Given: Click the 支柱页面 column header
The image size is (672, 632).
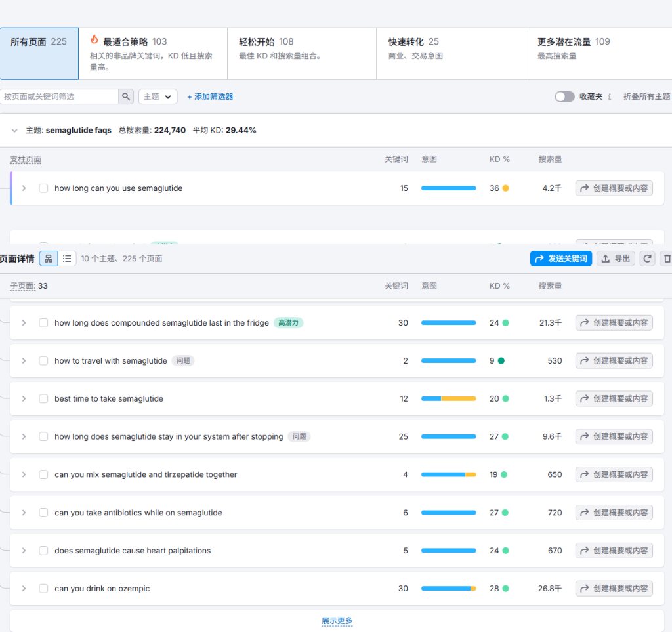Looking at the screenshot, I should [x=26, y=159].
